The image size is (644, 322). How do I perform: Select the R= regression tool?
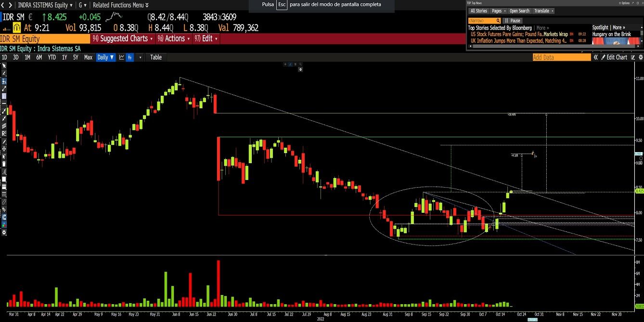(4, 133)
